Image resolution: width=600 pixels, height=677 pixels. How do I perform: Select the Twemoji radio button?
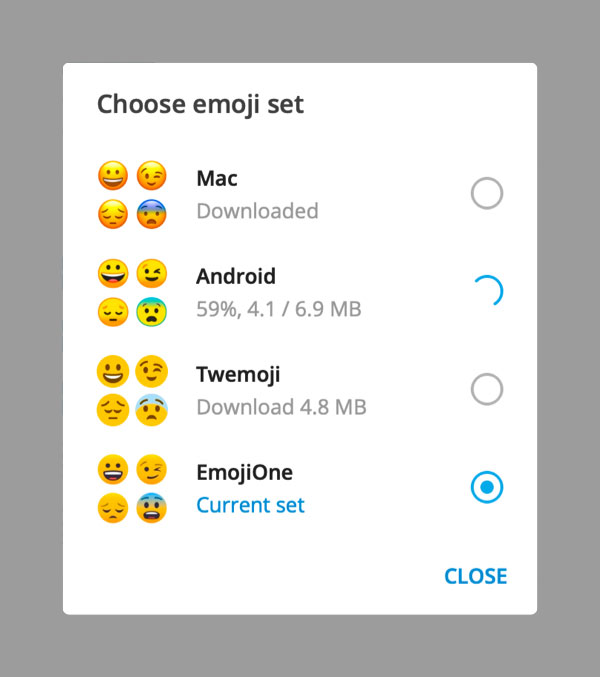pyautogui.click(x=487, y=389)
